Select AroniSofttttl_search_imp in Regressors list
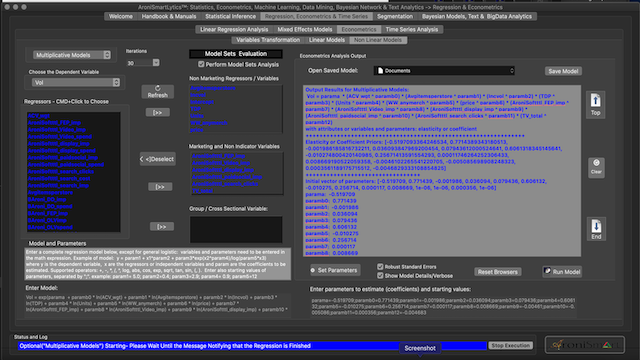Image resolution: width=640 pixels, height=360 pixels. point(58,185)
